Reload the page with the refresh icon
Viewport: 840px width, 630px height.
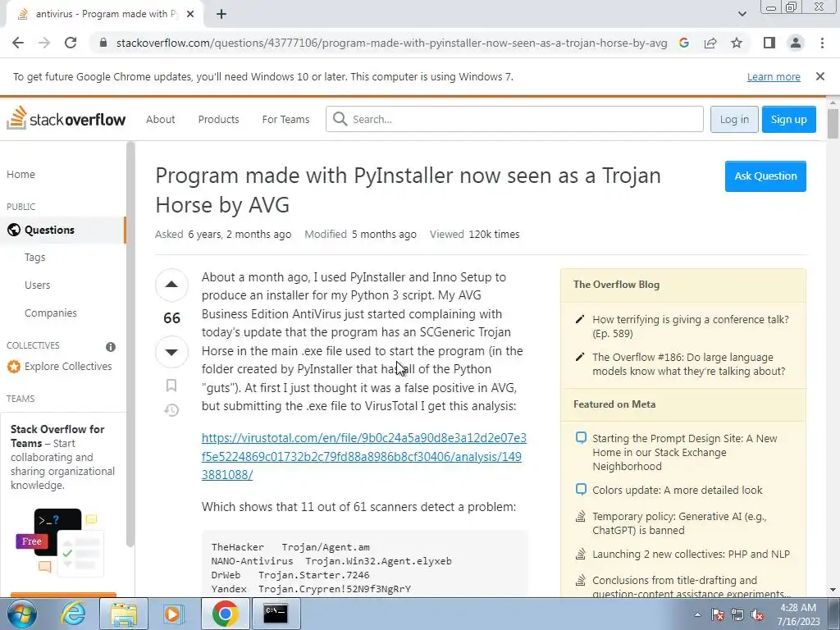click(71, 43)
